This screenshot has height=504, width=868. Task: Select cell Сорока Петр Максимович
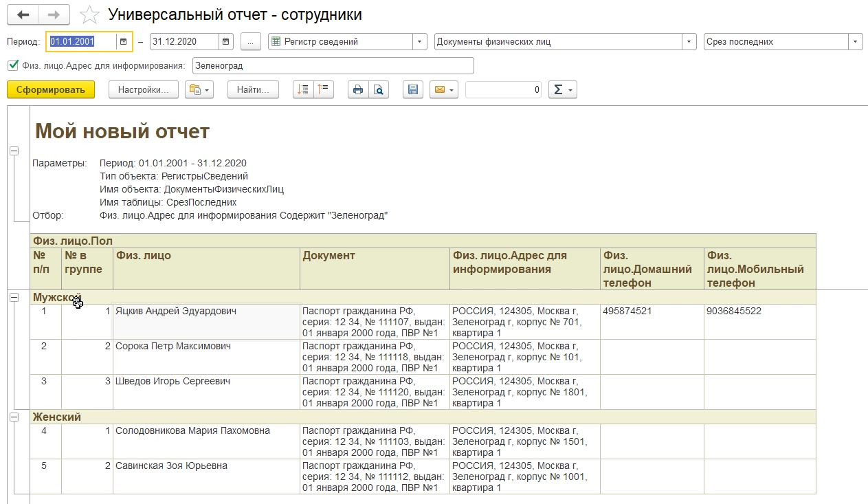pyautogui.click(x=206, y=357)
